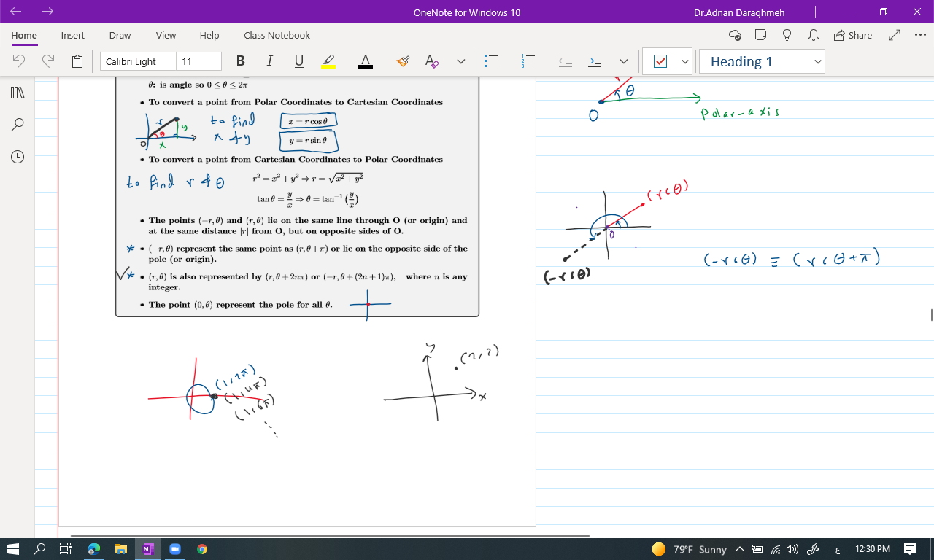This screenshot has height=560, width=934.
Task: Expand the tags list chevron
Action: click(685, 61)
